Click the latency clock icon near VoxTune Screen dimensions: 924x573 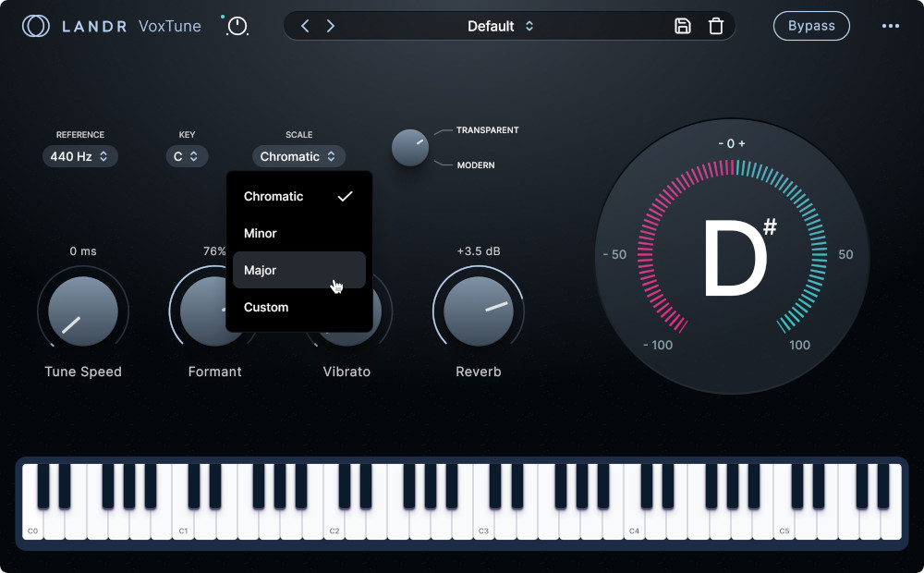[237, 26]
